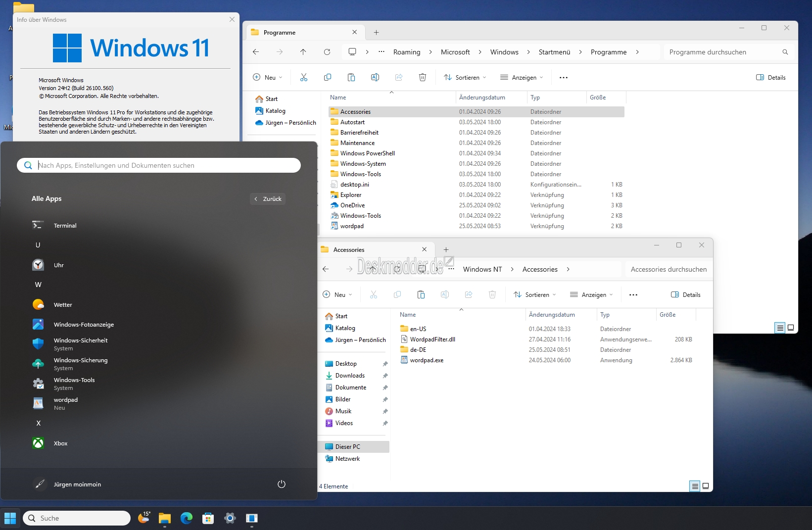Open Windows-Sicherheit in Start menu
Viewport: 812px width, 530px height.
pyautogui.click(x=158, y=344)
